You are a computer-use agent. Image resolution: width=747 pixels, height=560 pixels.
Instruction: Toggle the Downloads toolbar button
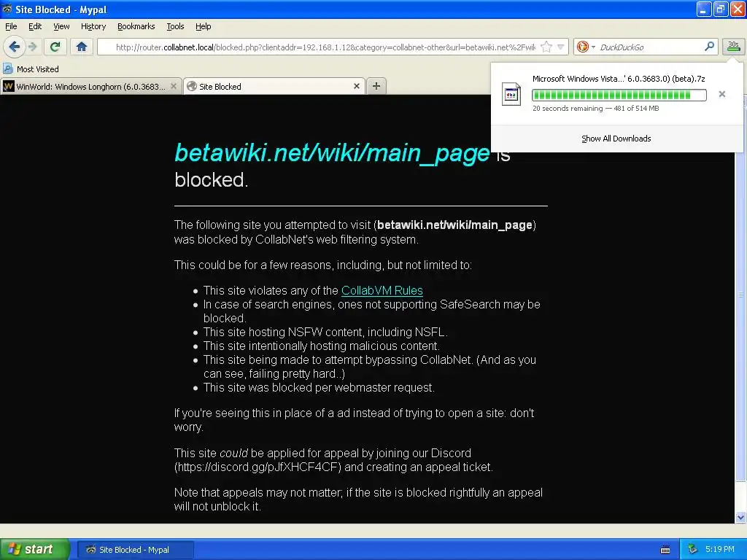pyautogui.click(x=733, y=47)
